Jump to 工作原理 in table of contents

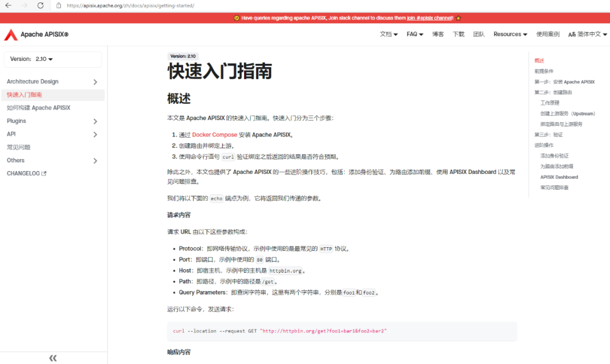point(550,103)
